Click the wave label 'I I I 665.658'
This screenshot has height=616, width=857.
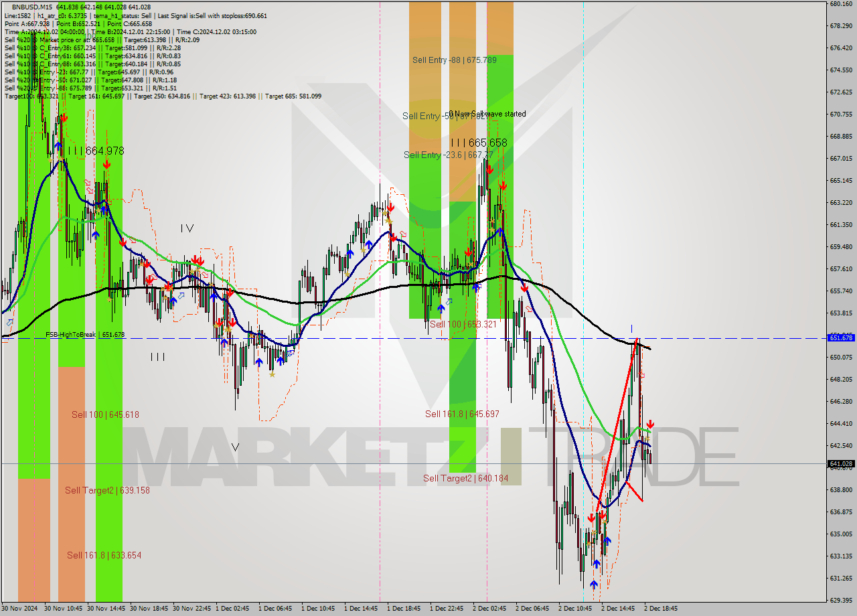click(479, 143)
